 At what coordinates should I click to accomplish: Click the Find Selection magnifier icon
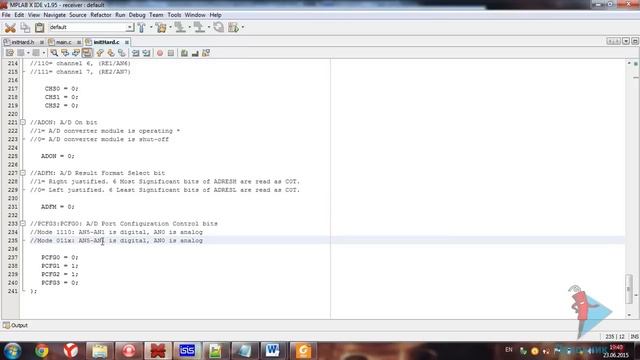pos(54,53)
